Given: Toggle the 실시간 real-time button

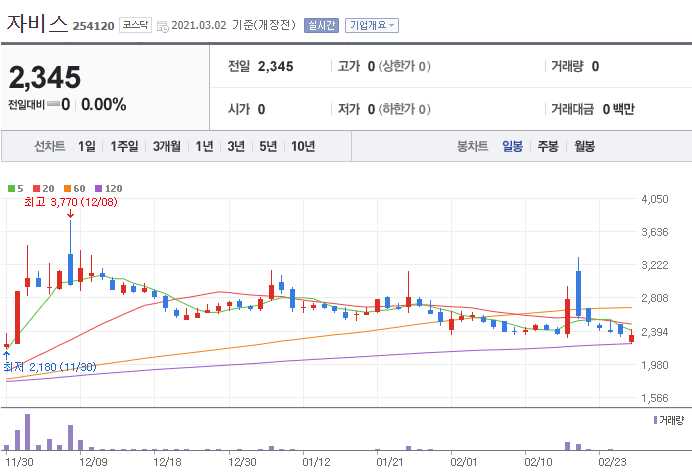Looking at the screenshot, I should 321,25.
